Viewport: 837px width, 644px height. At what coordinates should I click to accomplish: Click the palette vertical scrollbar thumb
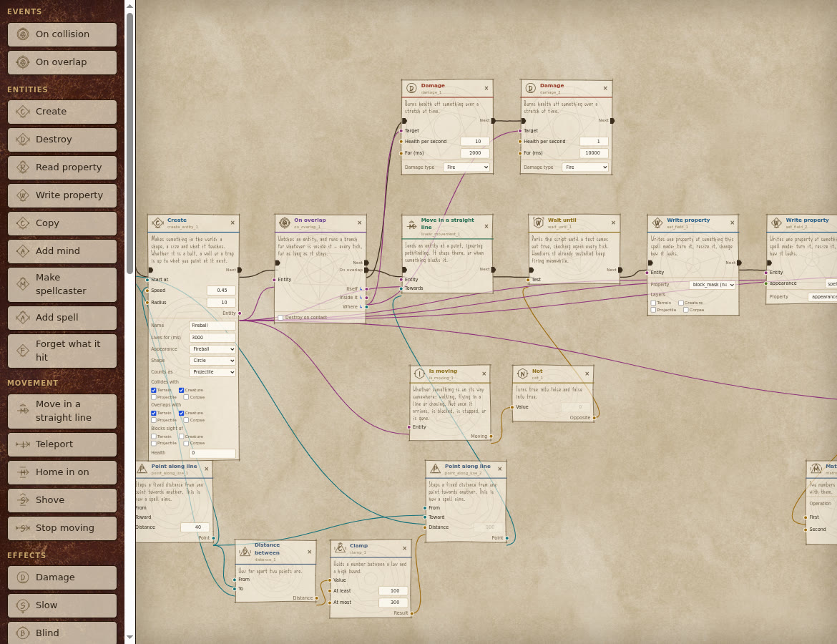pyautogui.click(x=129, y=143)
